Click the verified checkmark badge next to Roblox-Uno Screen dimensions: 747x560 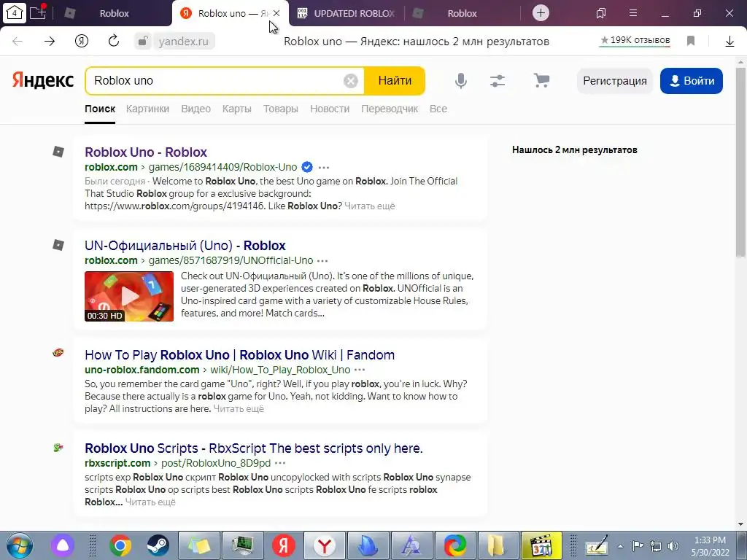click(x=307, y=167)
